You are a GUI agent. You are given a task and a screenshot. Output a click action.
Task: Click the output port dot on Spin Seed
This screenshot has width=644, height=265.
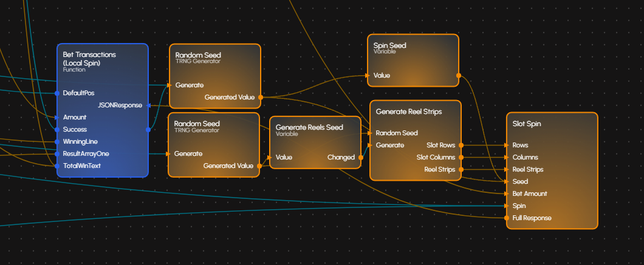458,75
